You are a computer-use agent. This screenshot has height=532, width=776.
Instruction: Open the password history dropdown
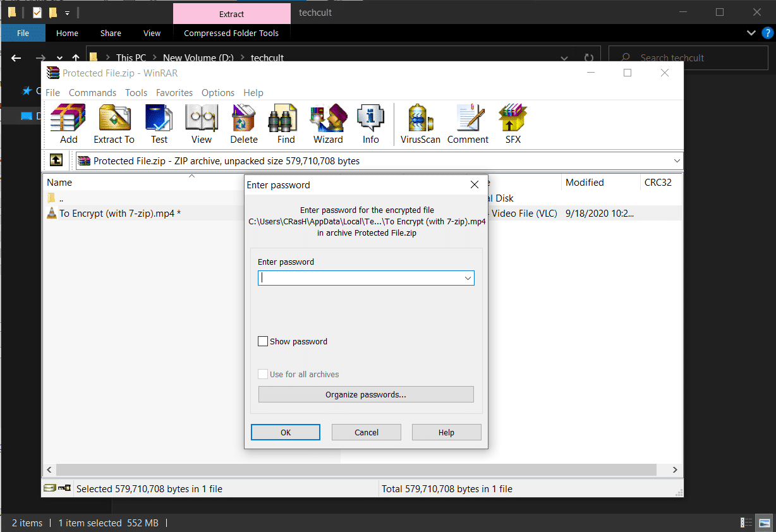pyautogui.click(x=468, y=278)
